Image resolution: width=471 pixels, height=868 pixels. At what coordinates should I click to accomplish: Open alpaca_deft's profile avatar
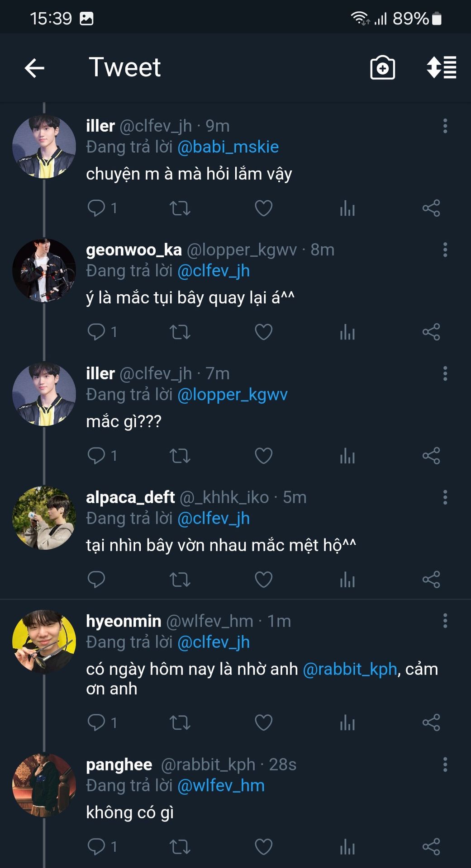coord(44,518)
